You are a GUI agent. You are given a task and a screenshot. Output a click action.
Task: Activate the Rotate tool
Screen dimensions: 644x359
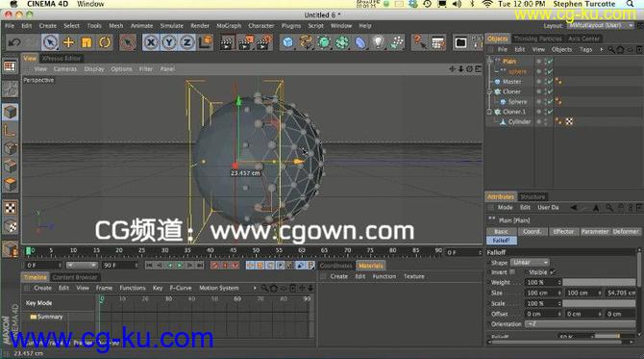(105, 42)
